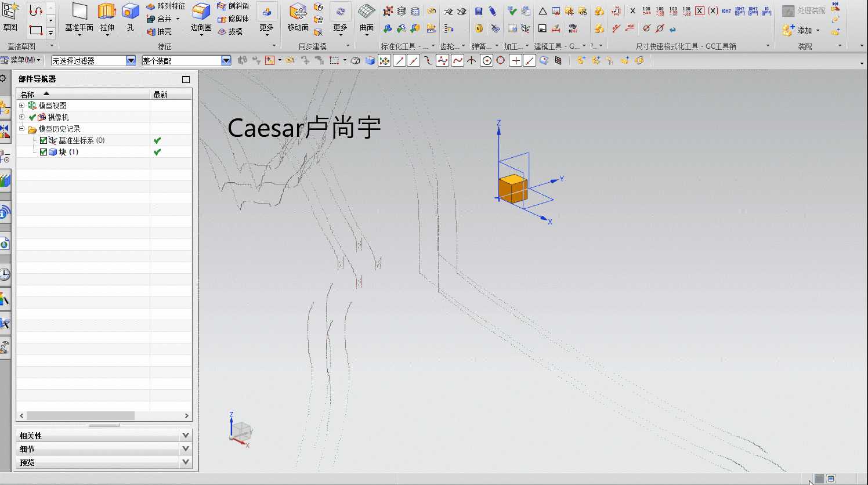Uncheck the 块 (1) checkbox

tap(44, 152)
